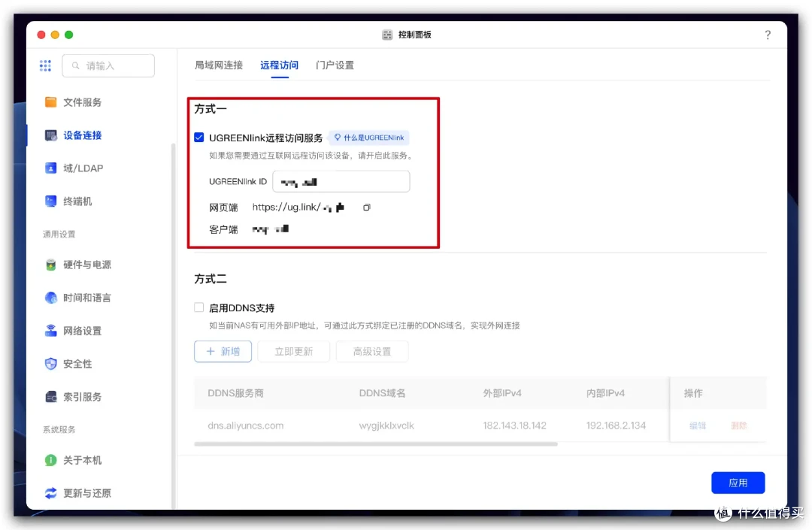Screen dimensions: 812x530
Task: Click the 应用 apply button
Action: point(738,483)
